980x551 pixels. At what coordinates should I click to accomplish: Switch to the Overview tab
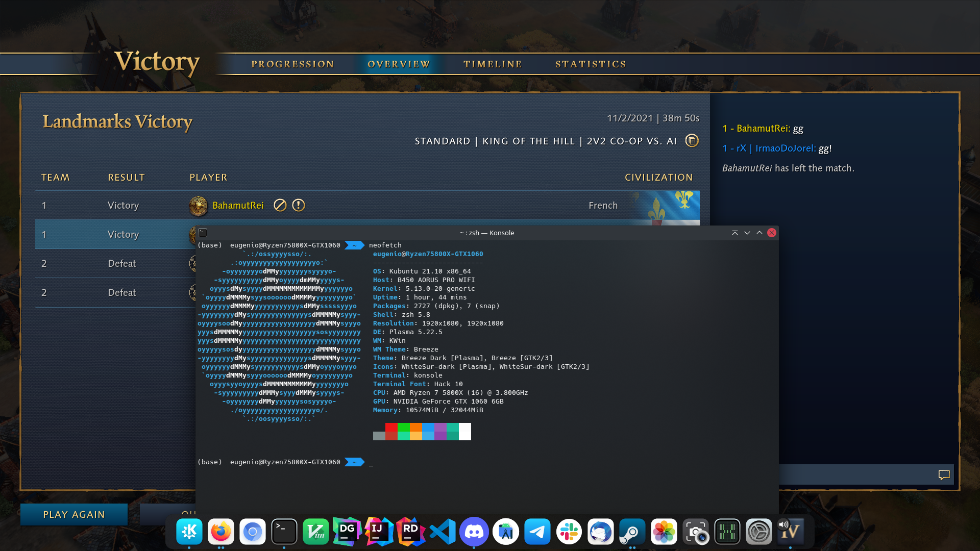(x=399, y=64)
